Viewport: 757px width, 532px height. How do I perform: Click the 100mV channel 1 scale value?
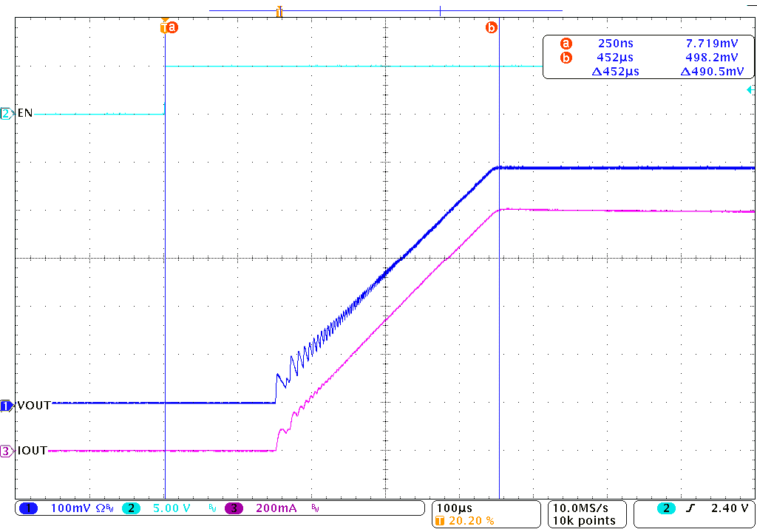[x=71, y=508]
